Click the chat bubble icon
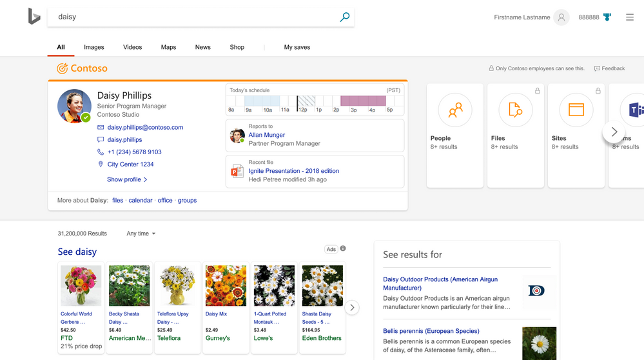Viewport: 644px width, 360px height. [x=101, y=140]
